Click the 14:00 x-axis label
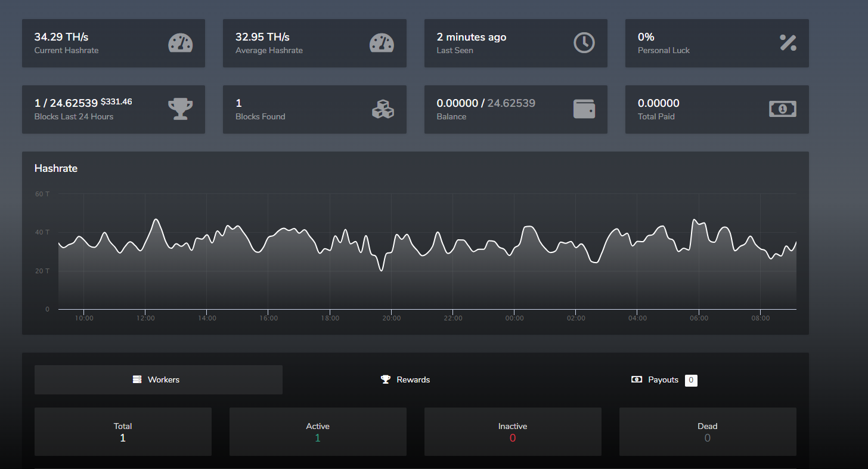This screenshot has height=469, width=868. click(x=207, y=318)
